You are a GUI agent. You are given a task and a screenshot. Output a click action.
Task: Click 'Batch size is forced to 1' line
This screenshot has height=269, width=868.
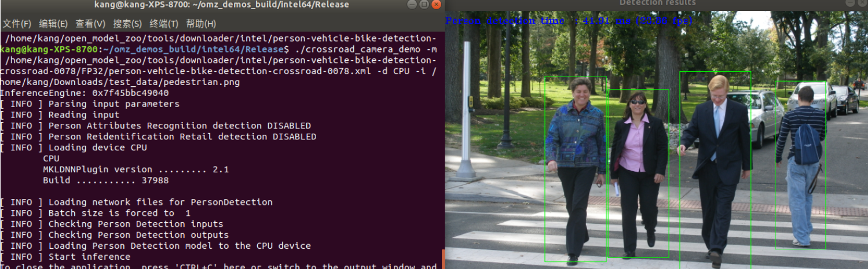point(96,213)
